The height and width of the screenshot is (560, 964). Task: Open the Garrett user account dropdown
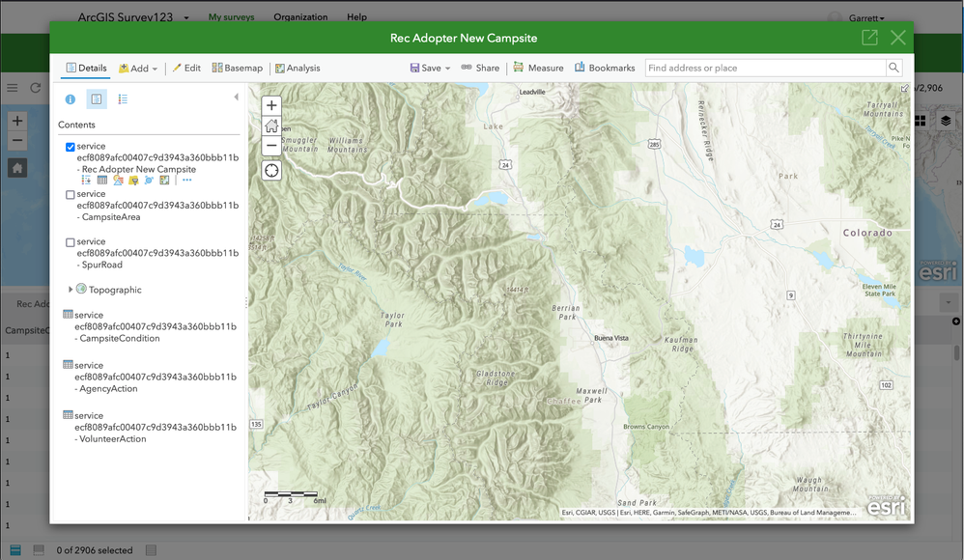(x=866, y=17)
